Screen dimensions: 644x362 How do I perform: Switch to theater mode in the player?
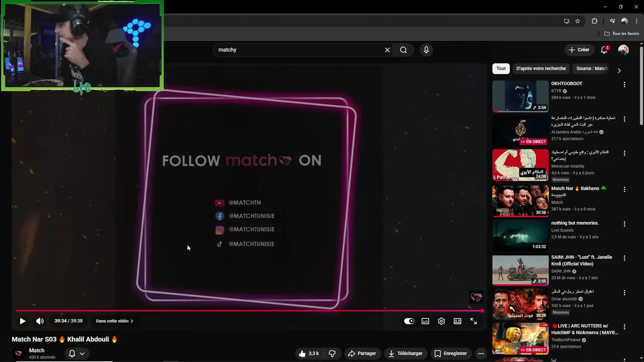(x=457, y=321)
